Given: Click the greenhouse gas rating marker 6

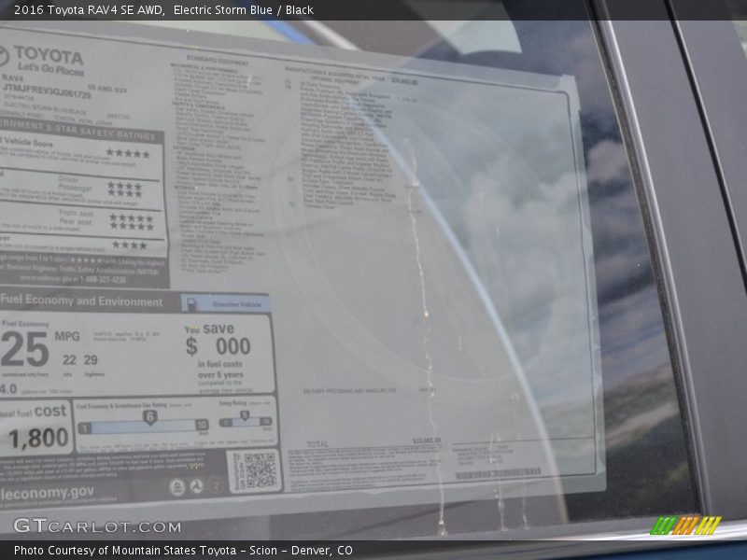Looking at the screenshot, I should pos(149,417).
